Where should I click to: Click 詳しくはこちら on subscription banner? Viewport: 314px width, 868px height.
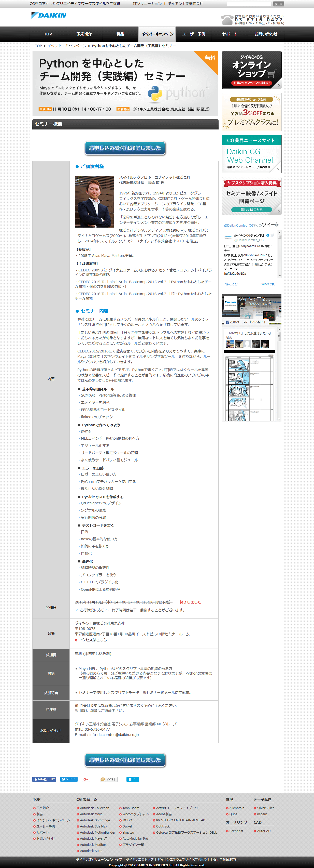pos(251,209)
